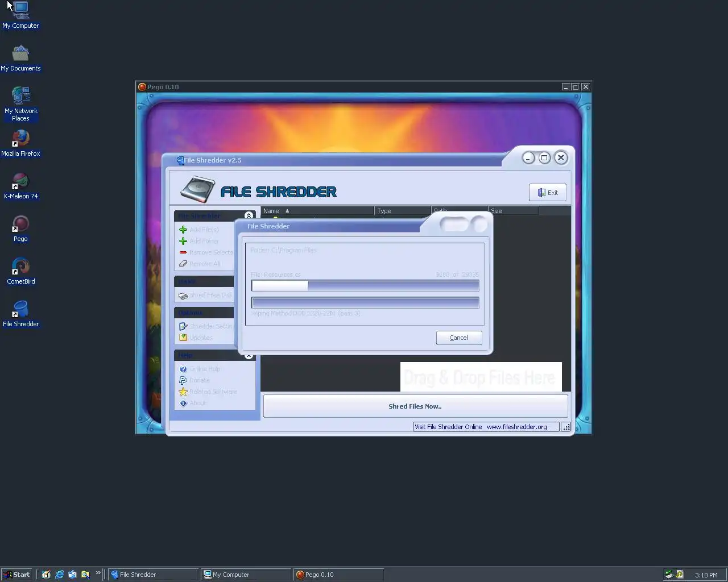Launch Internet Explorer from quick launch
The image size is (728, 582).
pyautogui.click(x=59, y=575)
